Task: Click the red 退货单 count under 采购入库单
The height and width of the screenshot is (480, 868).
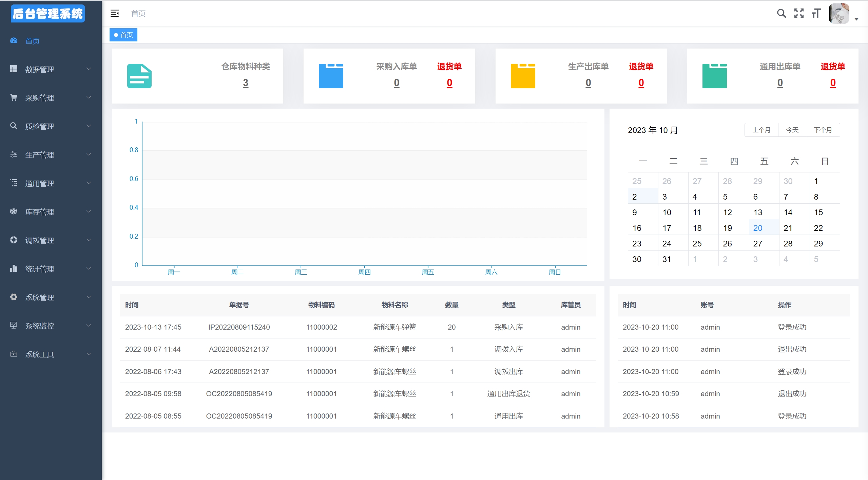Action: point(449,83)
